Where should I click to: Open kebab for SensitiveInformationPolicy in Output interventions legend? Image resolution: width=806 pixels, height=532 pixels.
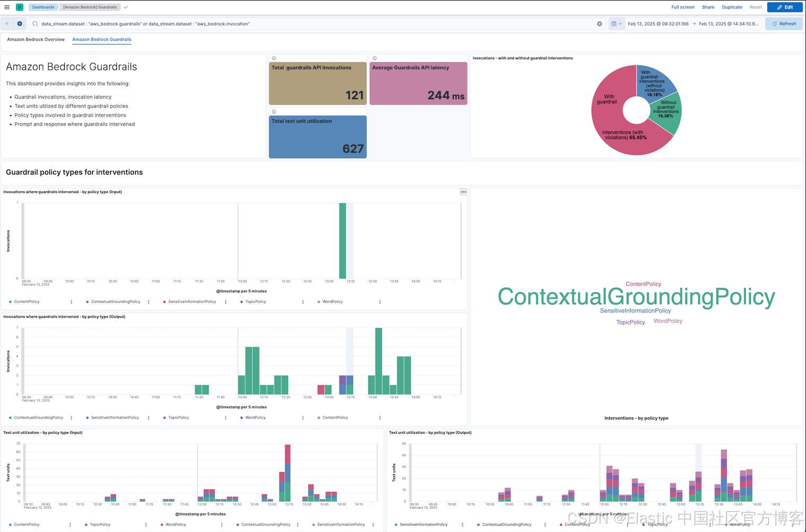tap(149, 418)
